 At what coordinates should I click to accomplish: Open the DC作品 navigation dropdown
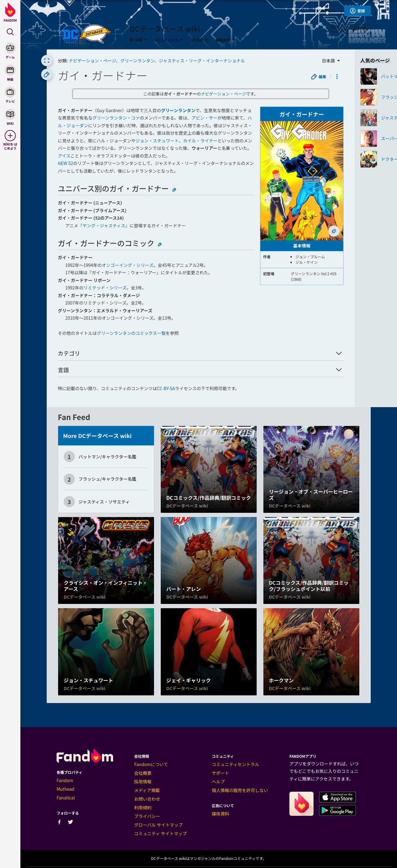point(199,40)
